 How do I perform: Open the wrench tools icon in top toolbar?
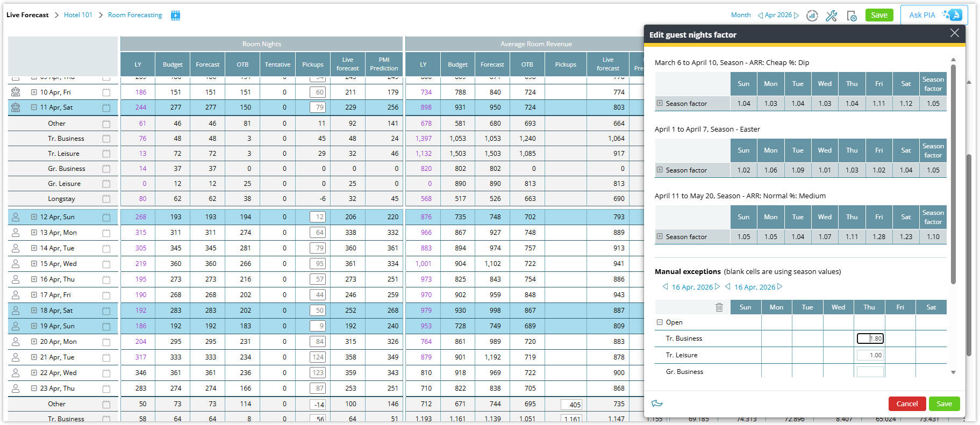point(831,16)
